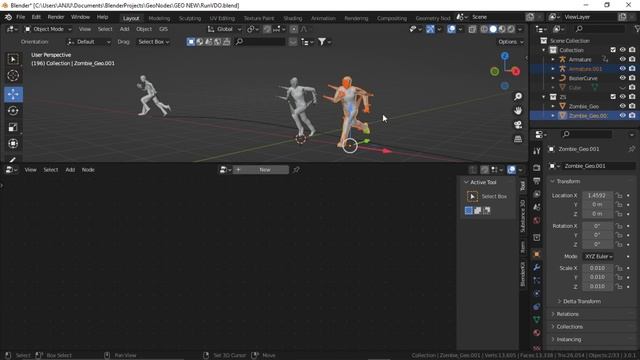Toggle show overlays button in viewport header

451,29
